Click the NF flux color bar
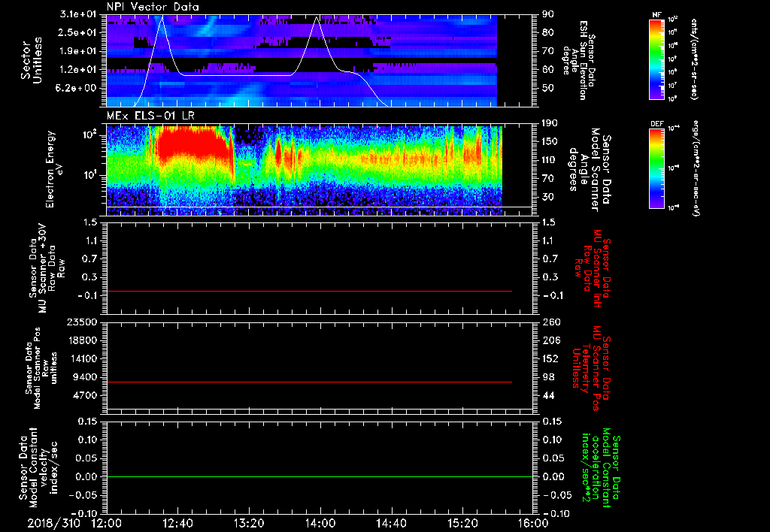Screen dimensions: 770x532 [x=657, y=59]
